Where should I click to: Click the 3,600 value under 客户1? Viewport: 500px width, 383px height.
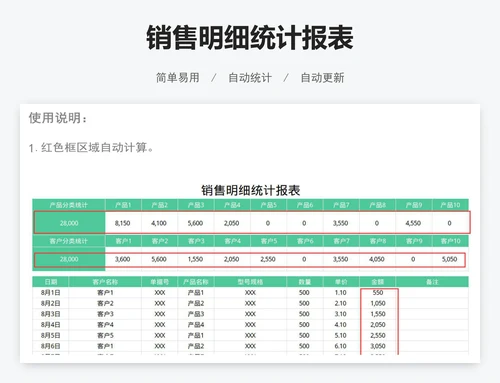point(122,259)
